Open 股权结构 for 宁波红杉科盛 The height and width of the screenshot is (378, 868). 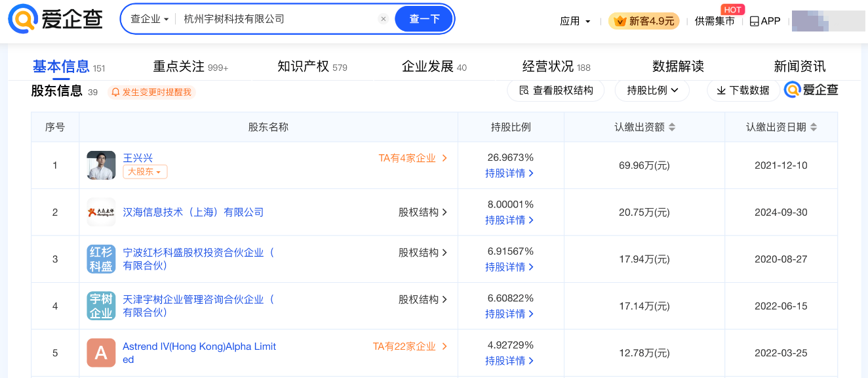[x=423, y=253]
